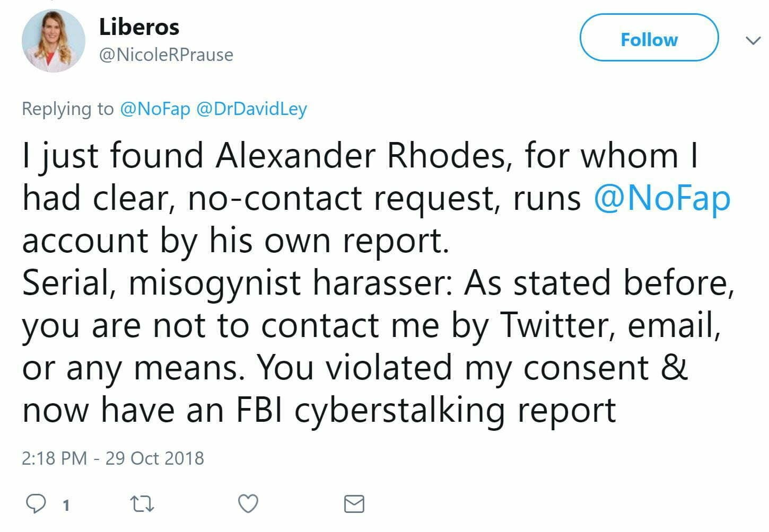
Task: Click the "Serial, misogynist harasser" sentence text
Action: [x=237, y=283]
